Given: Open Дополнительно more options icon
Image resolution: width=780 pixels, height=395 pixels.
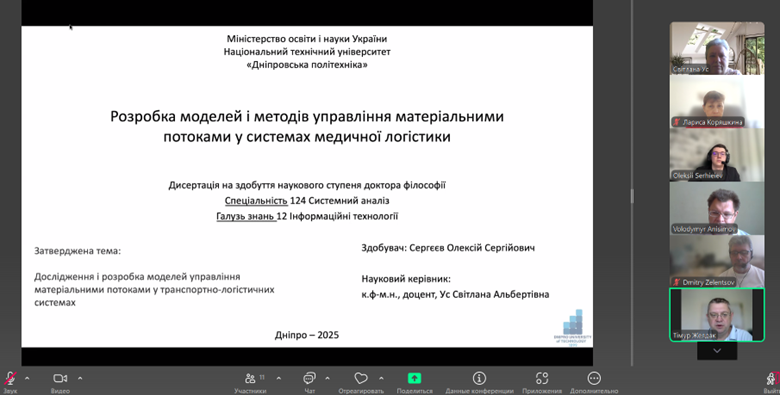Looking at the screenshot, I should point(594,379).
